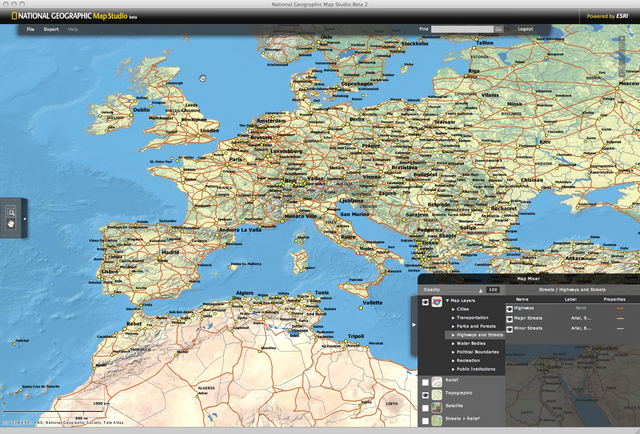Select the zoom magnifier tool
The image size is (640, 434).
(11, 212)
